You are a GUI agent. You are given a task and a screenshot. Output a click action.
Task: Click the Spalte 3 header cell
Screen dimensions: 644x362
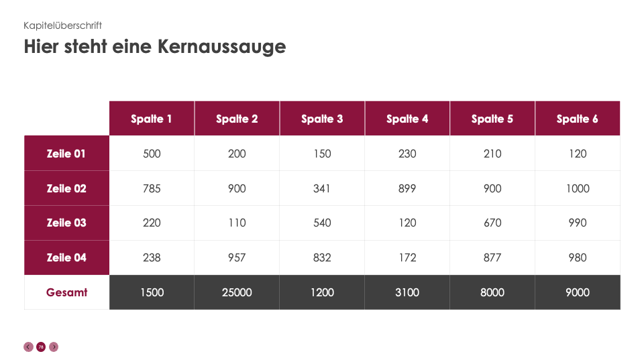click(322, 119)
